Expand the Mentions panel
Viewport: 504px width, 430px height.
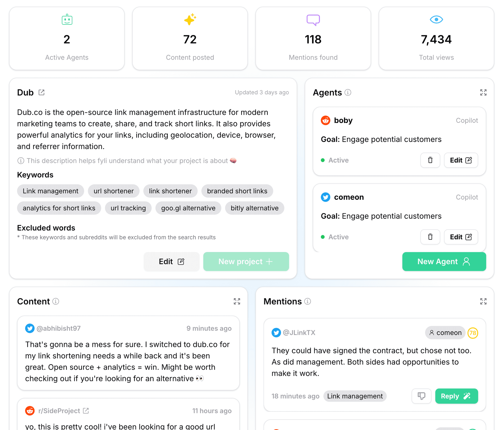[x=483, y=301]
